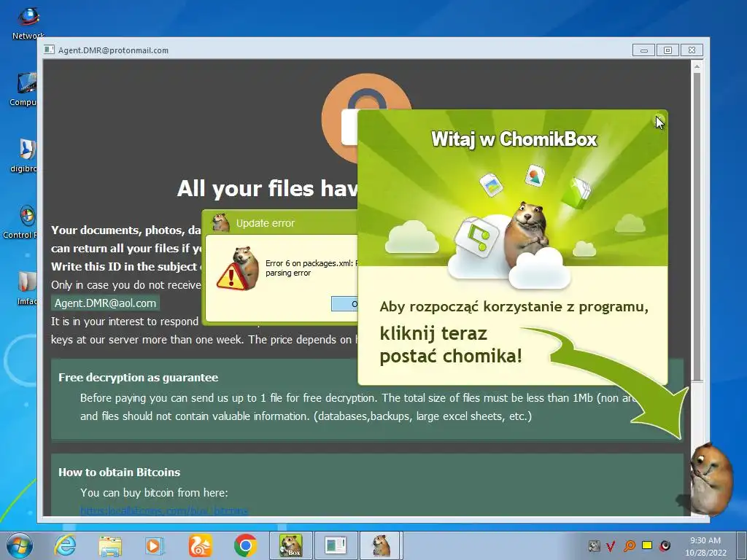747x560 pixels.
Task: Launch Internet Explorer from taskbar
Action: click(x=65, y=545)
